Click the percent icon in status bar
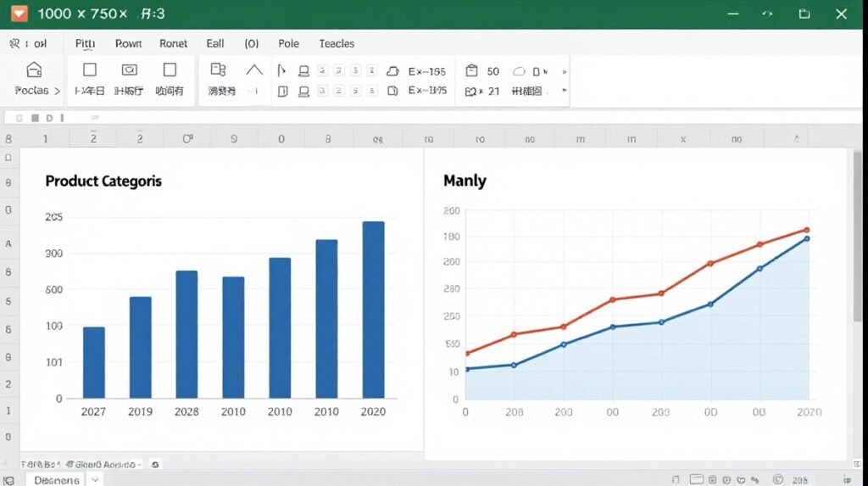 [x=754, y=480]
